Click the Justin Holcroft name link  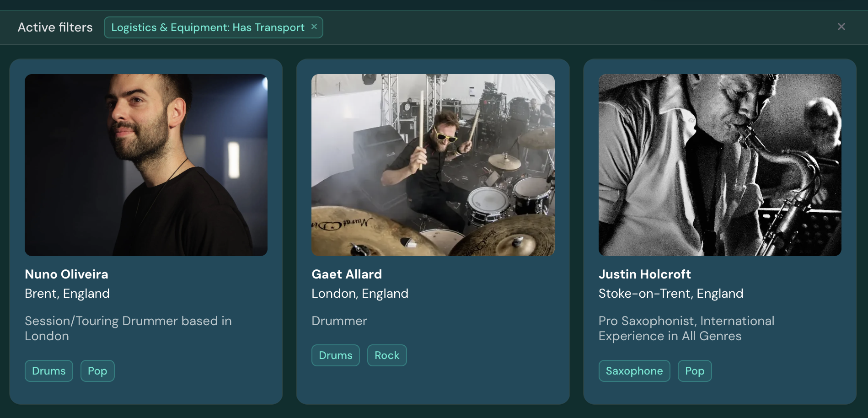point(644,274)
